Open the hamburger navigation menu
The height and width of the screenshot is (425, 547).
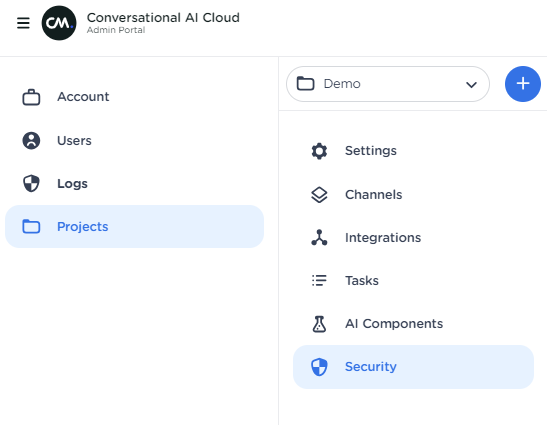(x=23, y=23)
